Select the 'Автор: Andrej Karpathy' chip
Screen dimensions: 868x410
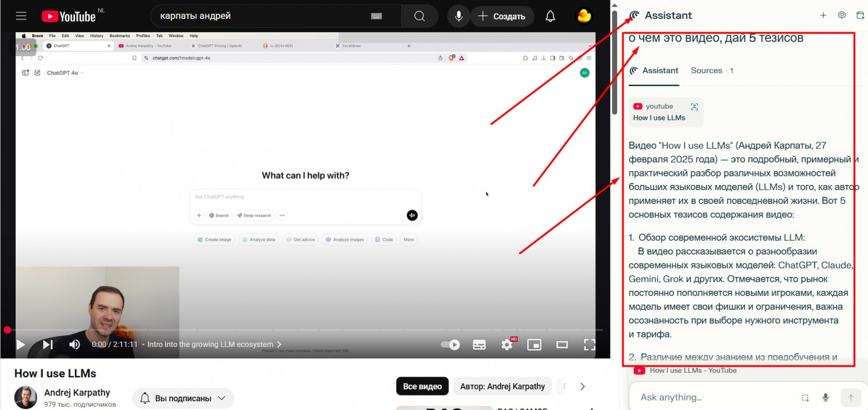tap(502, 386)
